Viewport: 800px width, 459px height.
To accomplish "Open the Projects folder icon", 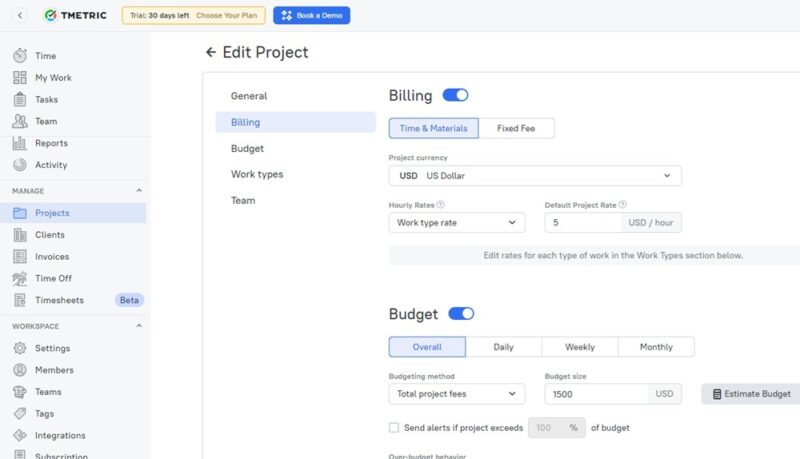I will 20,213.
